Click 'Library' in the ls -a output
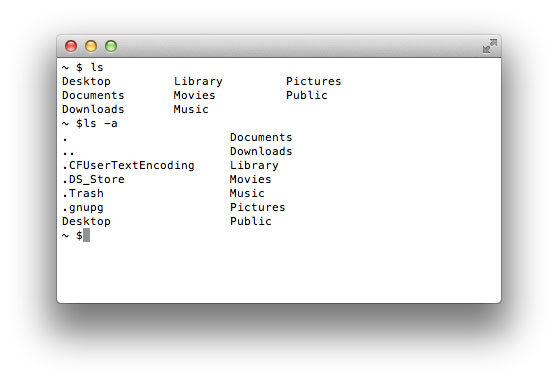Screen dimensions: 558x382 pos(254,166)
